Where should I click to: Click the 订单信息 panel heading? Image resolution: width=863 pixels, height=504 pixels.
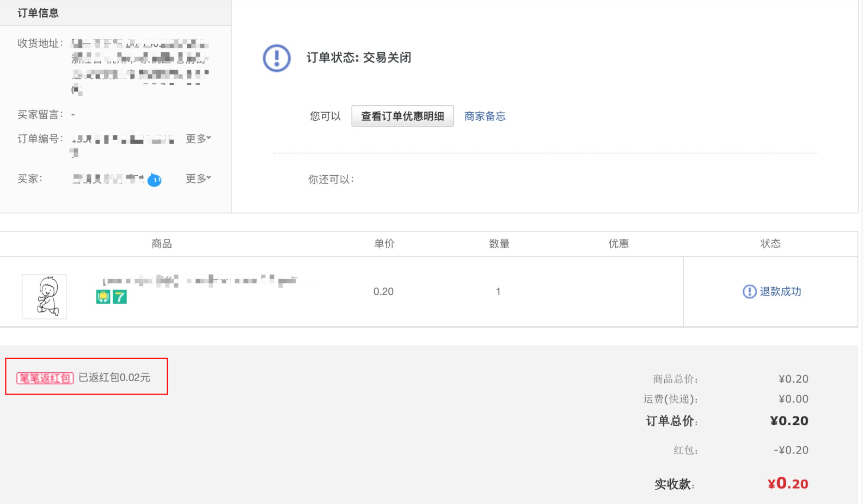click(38, 13)
